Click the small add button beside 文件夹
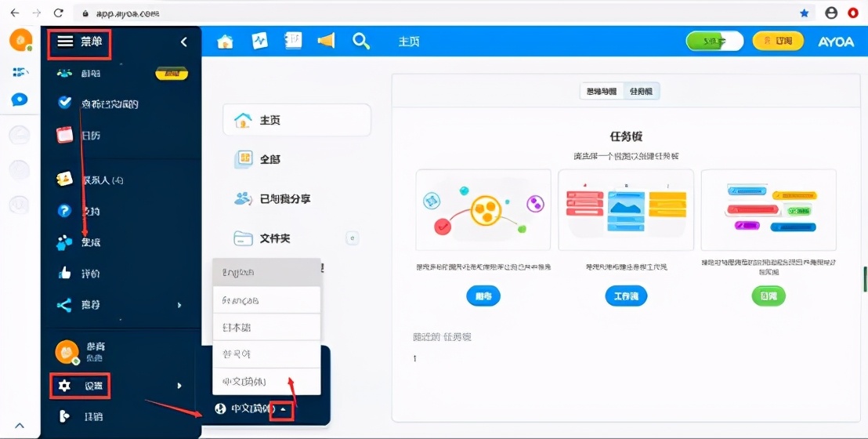Viewport: 868px width, 439px height. point(353,238)
